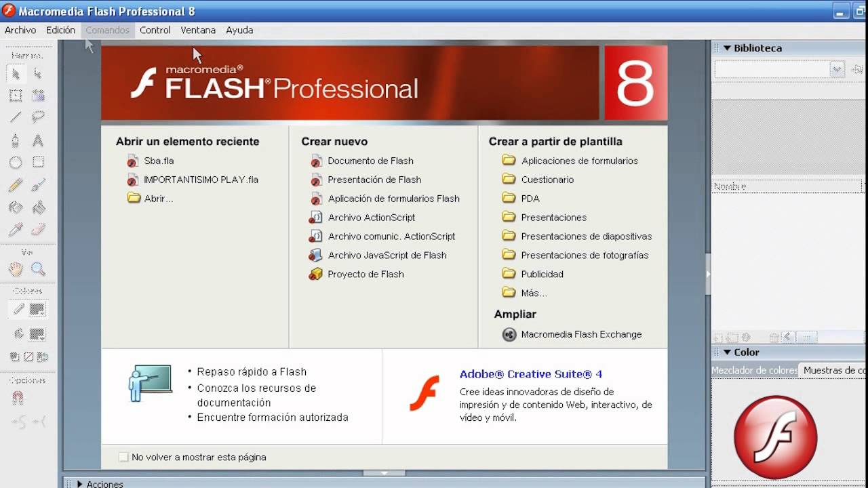Click the bottom panel collapse arrow handle
Image resolution: width=868 pixels, height=488 pixels.
pos(384,473)
